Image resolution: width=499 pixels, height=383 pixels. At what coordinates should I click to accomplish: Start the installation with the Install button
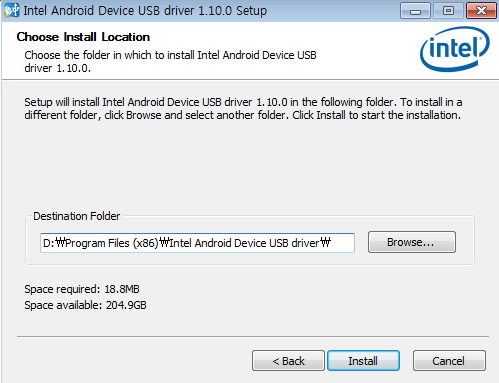pyautogui.click(x=363, y=361)
